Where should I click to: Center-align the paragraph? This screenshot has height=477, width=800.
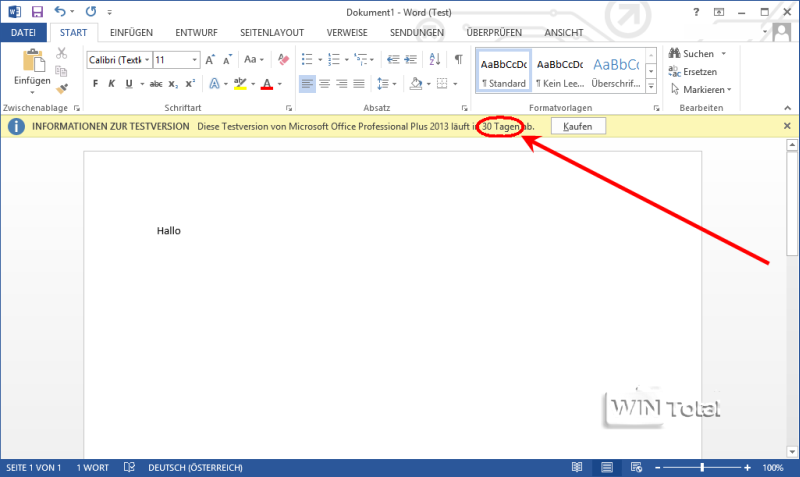324,84
